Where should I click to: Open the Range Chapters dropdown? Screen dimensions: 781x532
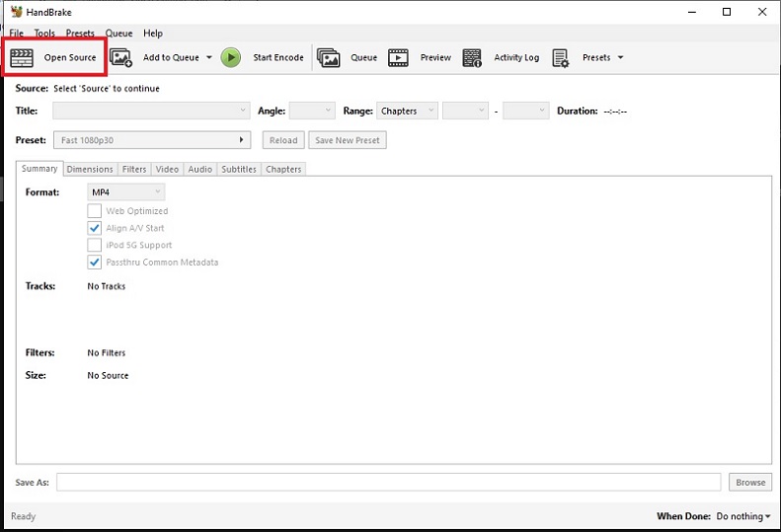pos(407,111)
